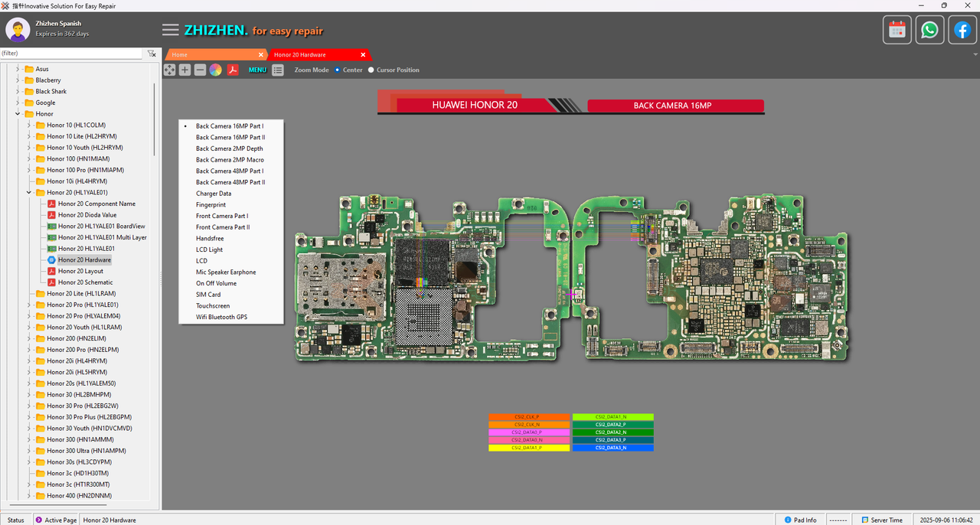The height and width of the screenshot is (525, 980).
Task: Expand the Blackberry folder
Action: click(18, 80)
